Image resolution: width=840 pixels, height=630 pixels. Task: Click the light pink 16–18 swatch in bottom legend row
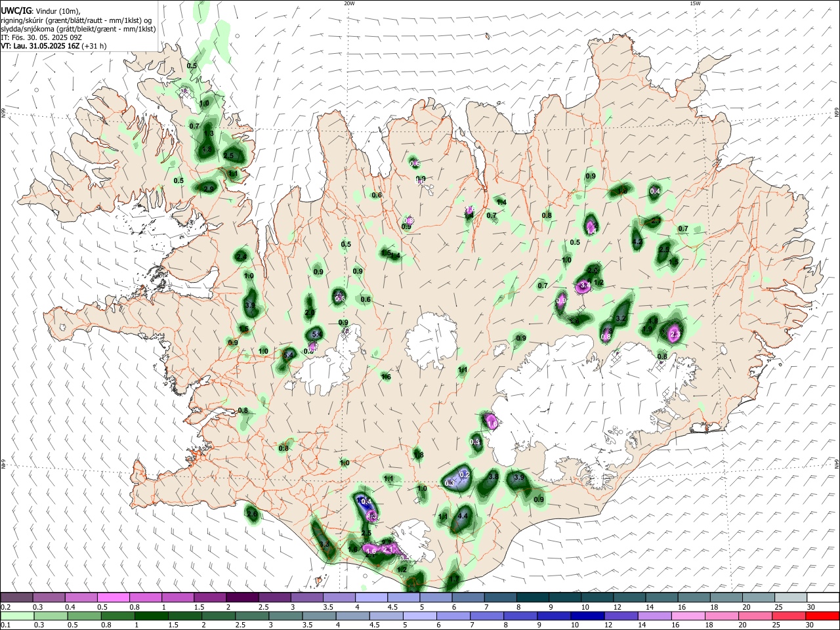click(688, 616)
